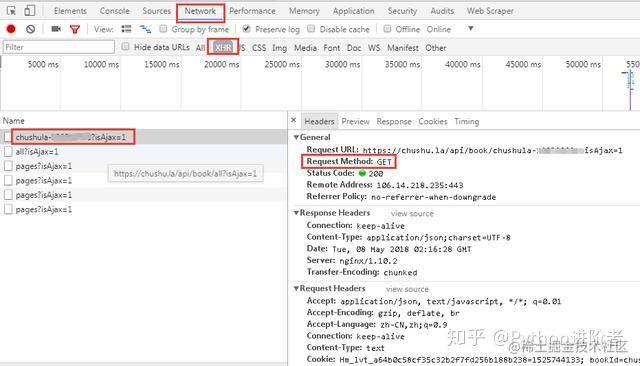
Task: Filter requests by XHR type
Action: pyautogui.click(x=223, y=48)
